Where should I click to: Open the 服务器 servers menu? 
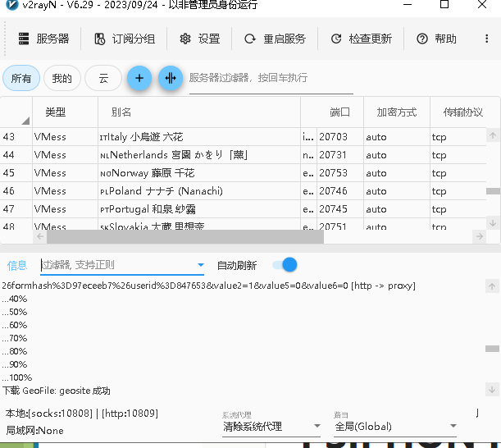click(43, 39)
